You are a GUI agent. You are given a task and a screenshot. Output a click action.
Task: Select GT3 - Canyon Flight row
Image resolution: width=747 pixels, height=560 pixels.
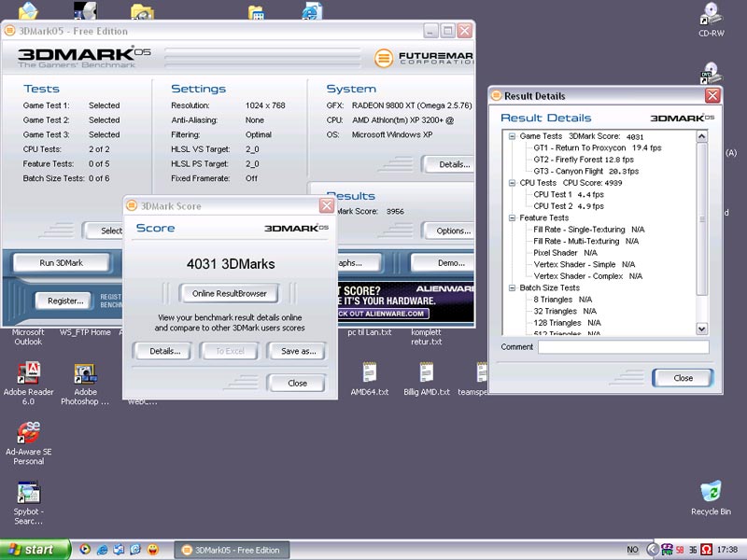tap(586, 172)
